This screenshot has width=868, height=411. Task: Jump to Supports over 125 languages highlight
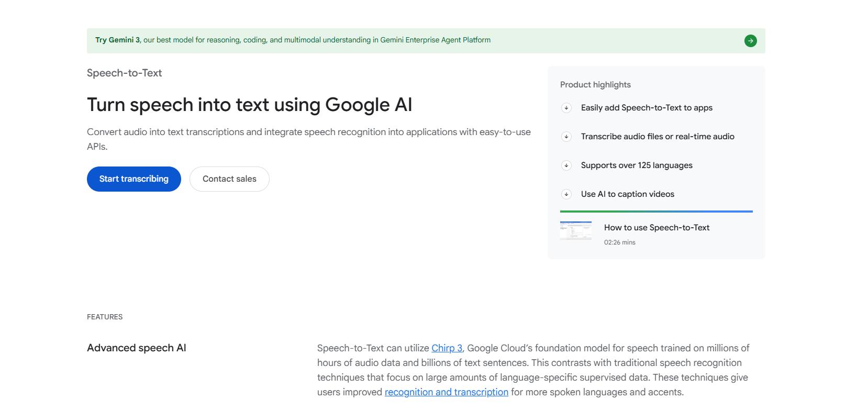637,165
